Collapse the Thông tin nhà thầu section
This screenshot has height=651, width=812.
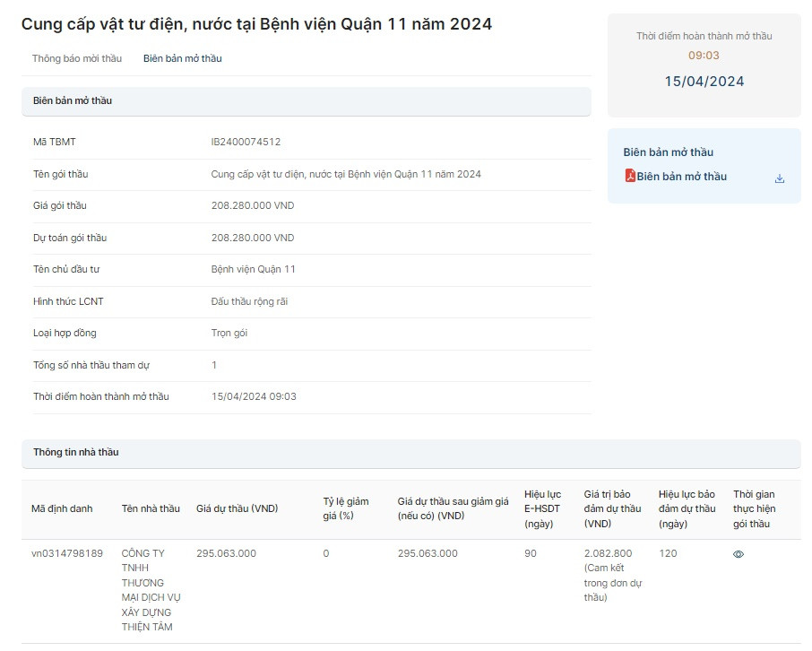410,453
